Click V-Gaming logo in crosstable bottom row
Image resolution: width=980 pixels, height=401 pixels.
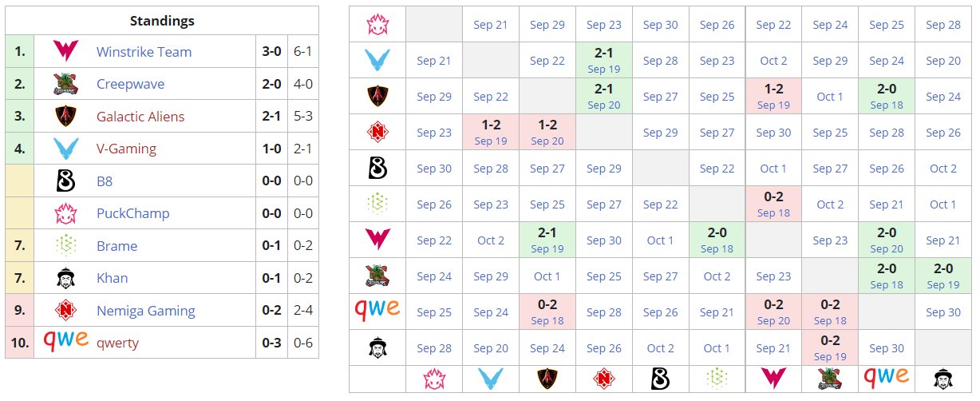click(490, 378)
